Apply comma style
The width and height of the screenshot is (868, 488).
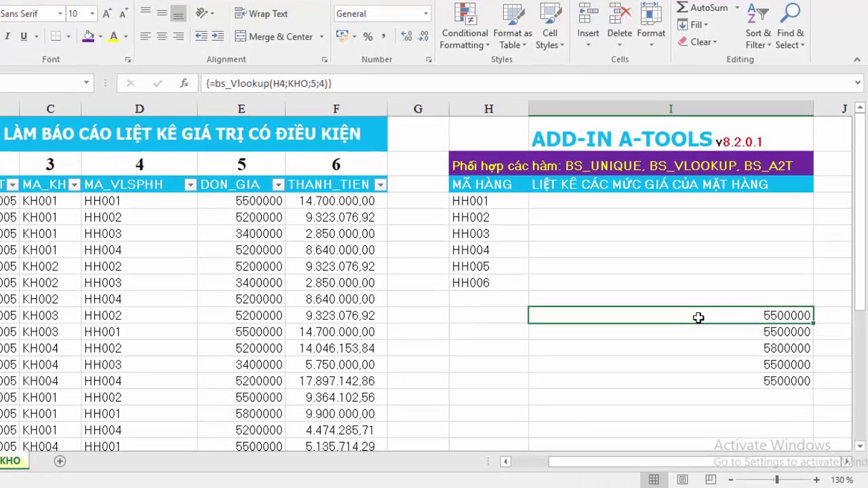[x=384, y=37]
